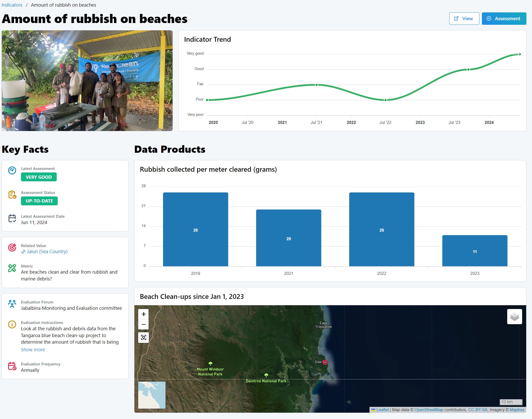Click the Assessment button
Image resolution: width=532 pixels, height=419 pixels.
[x=504, y=19]
